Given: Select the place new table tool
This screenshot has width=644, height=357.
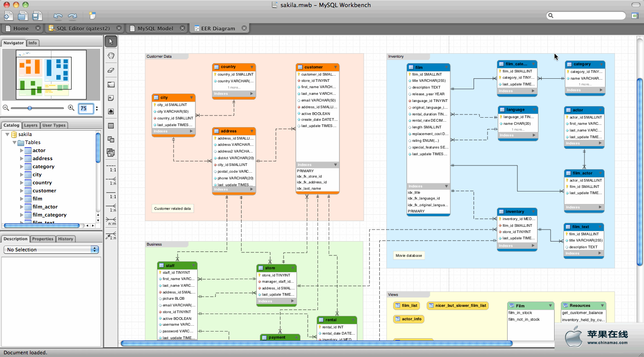Looking at the screenshot, I should point(111,126).
